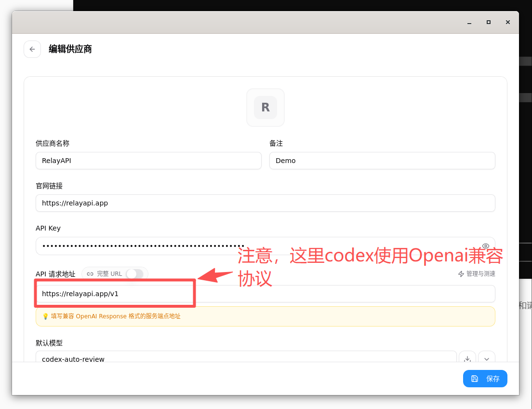Save provider with the 保存 button
532x409 pixels.
coord(485,379)
